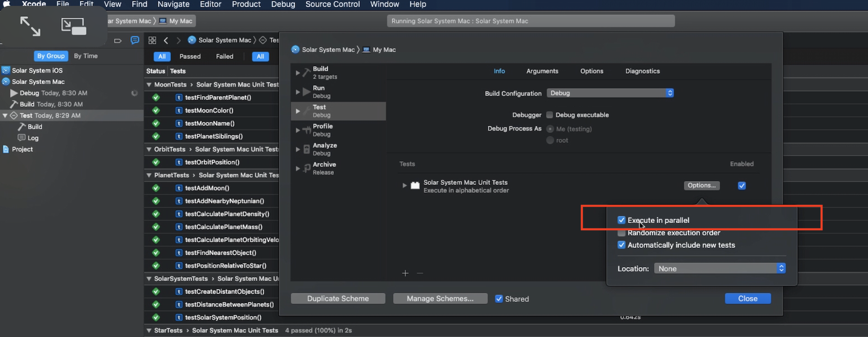
Task: Enable the Debug executable checkbox
Action: pyautogui.click(x=549, y=115)
